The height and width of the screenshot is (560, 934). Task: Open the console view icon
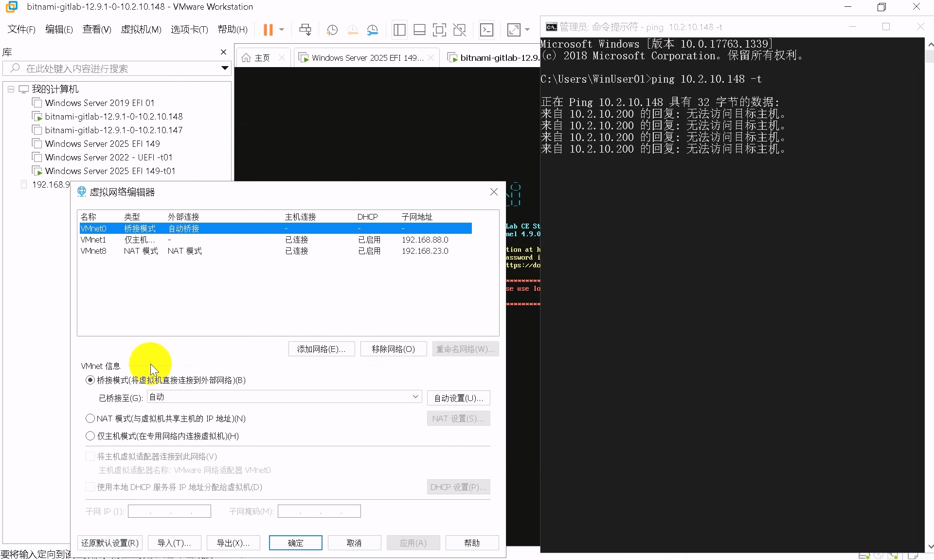(x=486, y=30)
